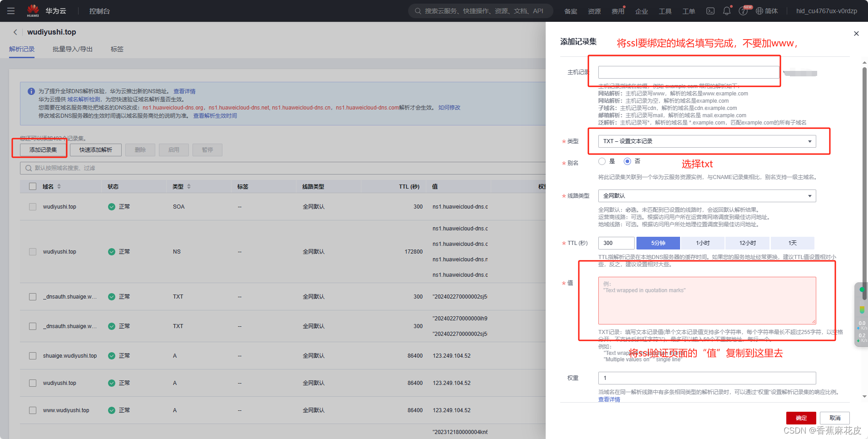Tick the checkbox for www.wudiyushi.top row
The height and width of the screenshot is (439, 868).
(x=33, y=410)
